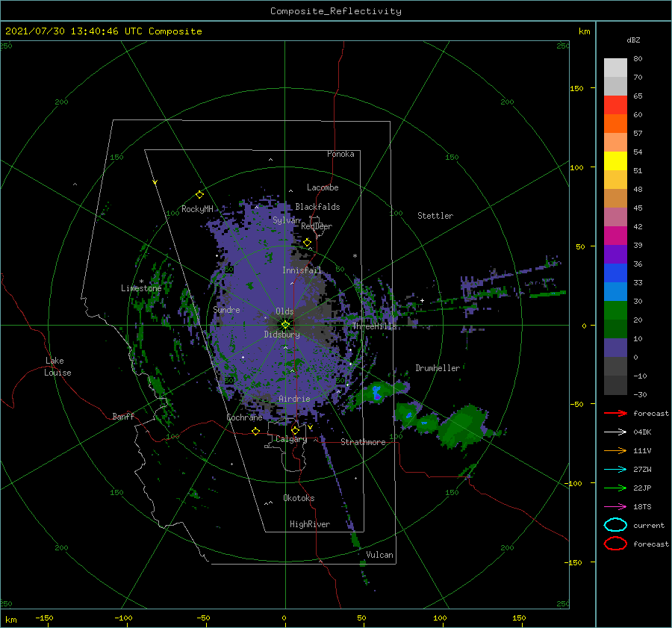Click the RedDeer city label
This screenshot has width=672, height=628.
click(317, 226)
